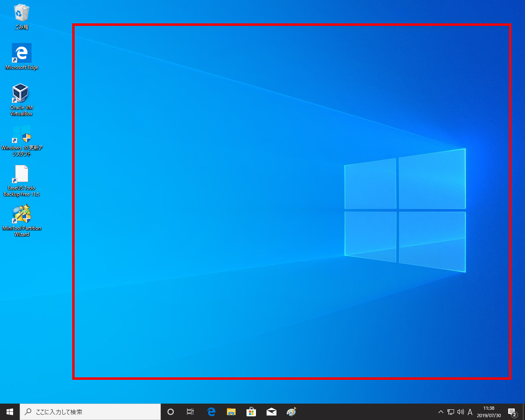
Task: Open the volume control in tray
Action: pyautogui.click(x=460, y=412)
